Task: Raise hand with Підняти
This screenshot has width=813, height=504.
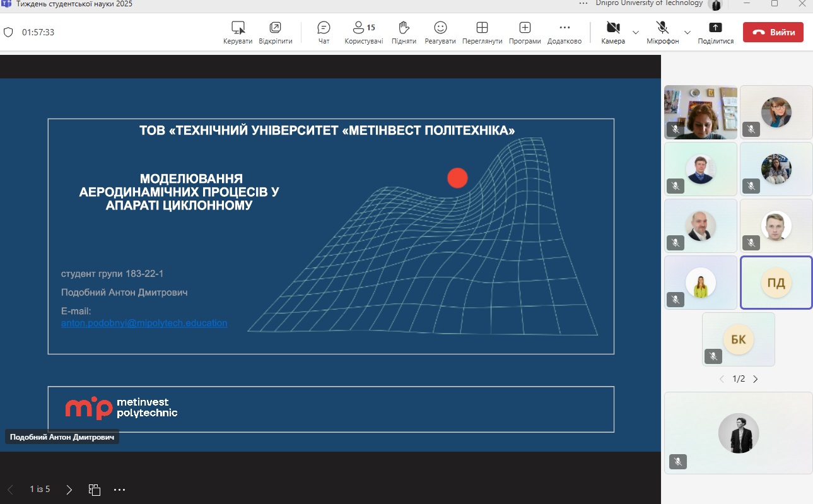Action: [404, 33]
